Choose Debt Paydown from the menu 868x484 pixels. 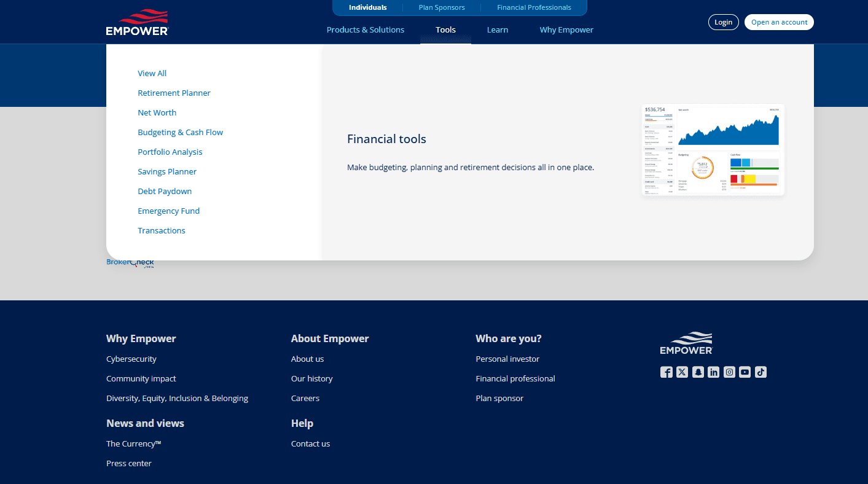click(165, 191)
